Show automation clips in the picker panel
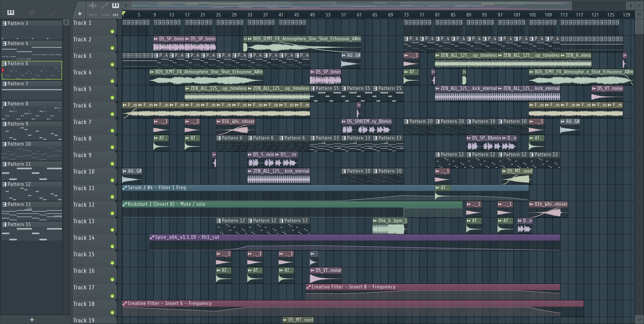 [53, 12]
